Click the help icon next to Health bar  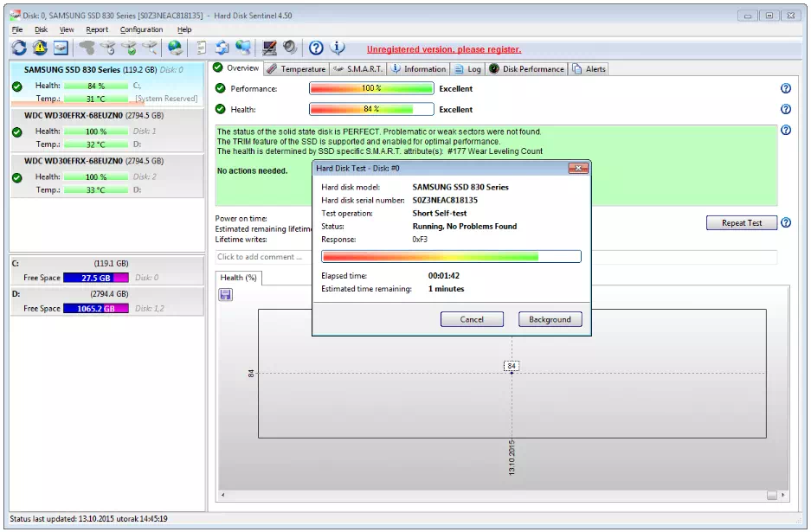coord(786,109)
